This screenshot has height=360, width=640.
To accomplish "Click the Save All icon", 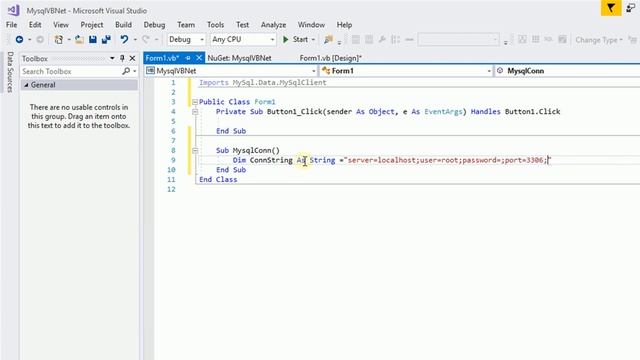I will [107, 40].
